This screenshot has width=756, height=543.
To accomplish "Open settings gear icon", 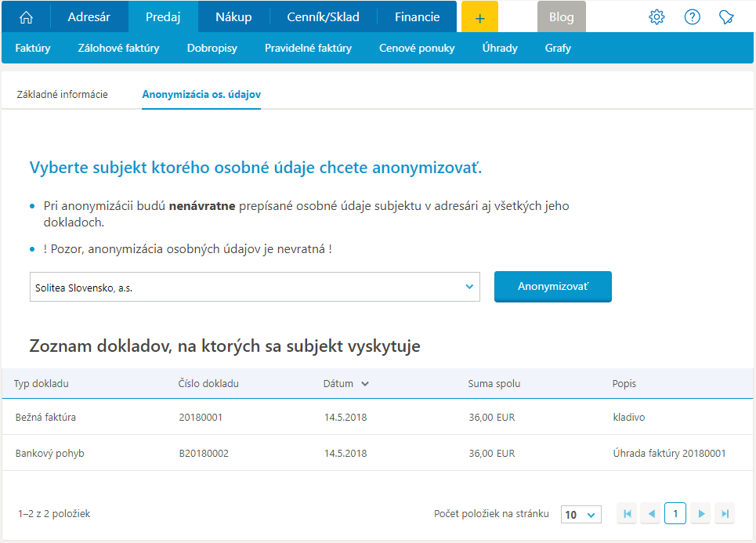I will (x=657, y=17).
